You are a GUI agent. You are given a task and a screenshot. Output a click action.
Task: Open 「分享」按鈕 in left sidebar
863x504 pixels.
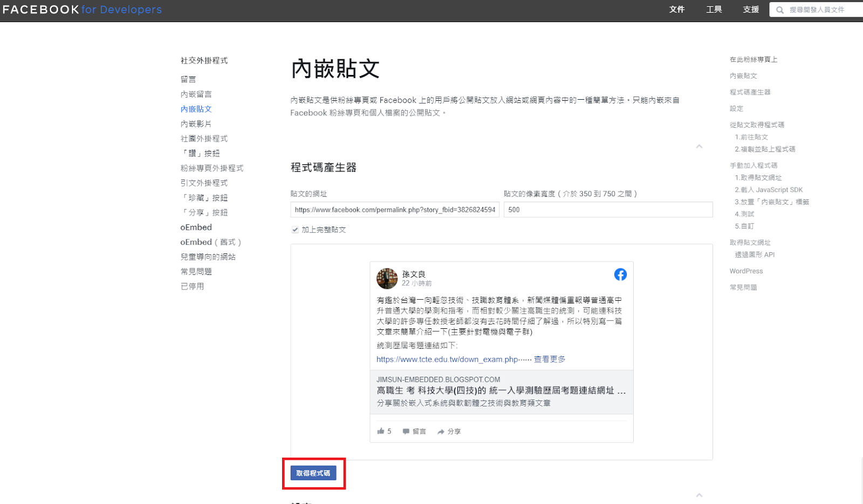click(204, 213)
